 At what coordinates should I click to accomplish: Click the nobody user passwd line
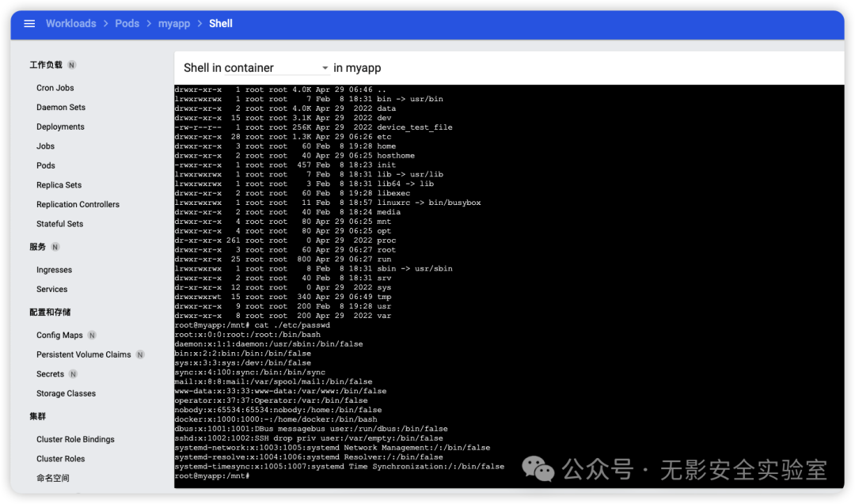click(278, 410)
